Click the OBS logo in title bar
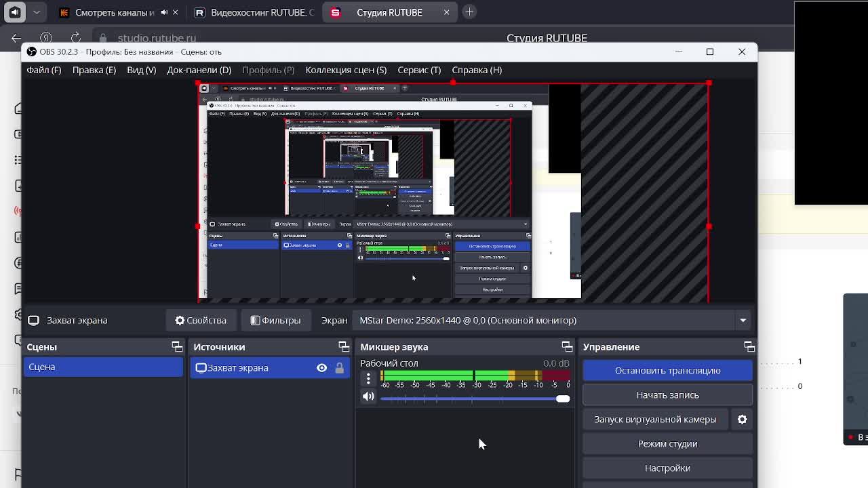 [32, 52]
